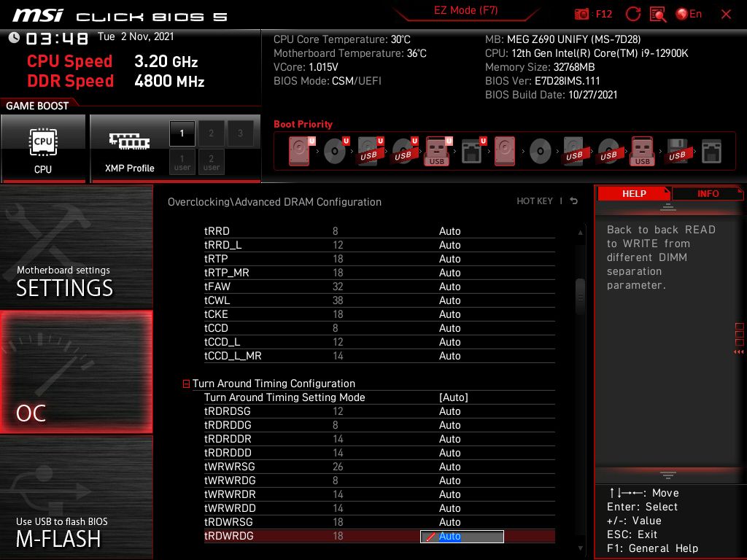Toggle the XMP Profile button

(x=129, y=148)
